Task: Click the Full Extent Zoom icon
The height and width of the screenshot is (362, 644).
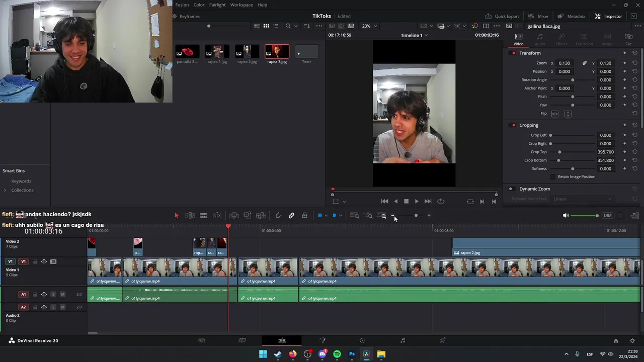Action: coord(354,216)
